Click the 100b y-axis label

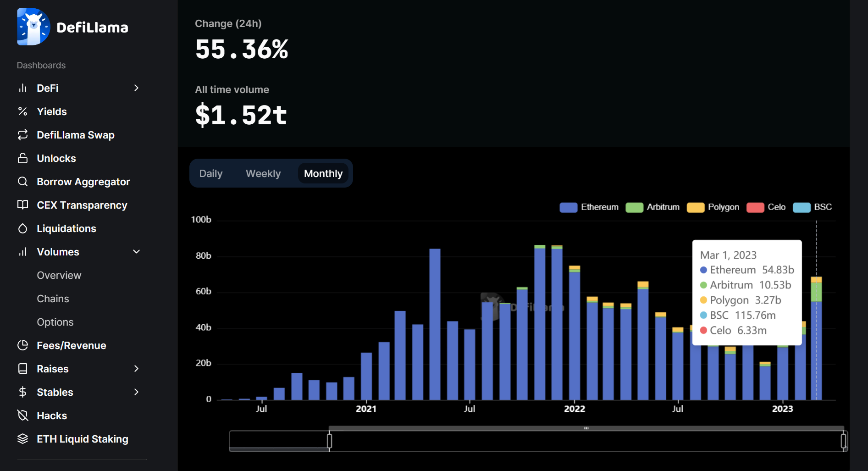201,220
